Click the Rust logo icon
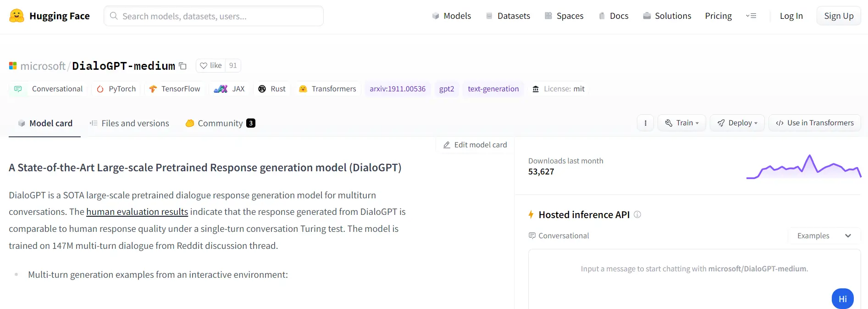This screenshot has height=309, width=868. (262, 89)
